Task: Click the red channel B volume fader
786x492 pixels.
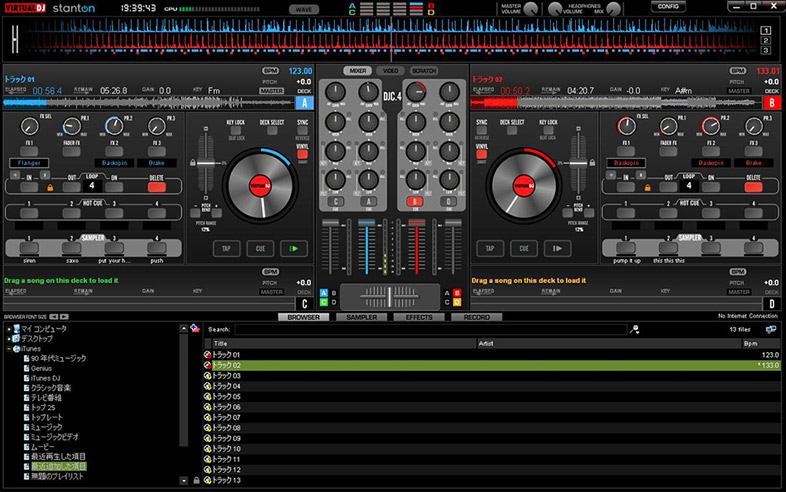Action: [417, 247]
